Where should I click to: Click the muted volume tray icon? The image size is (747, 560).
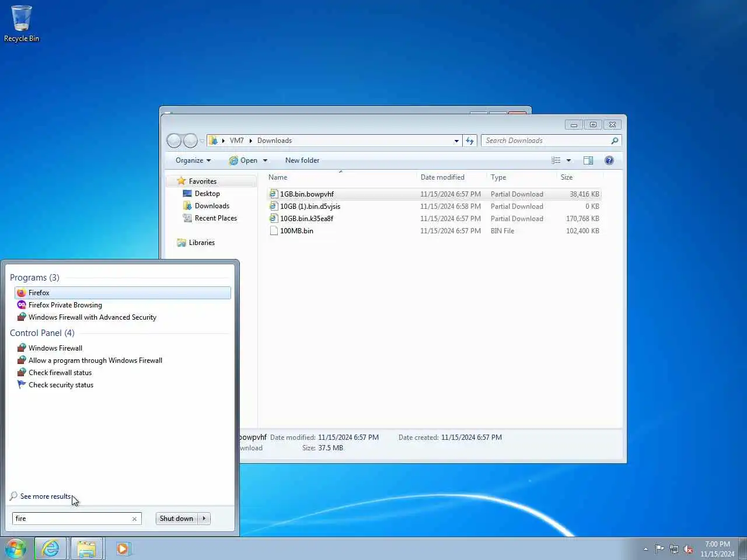click(x=689, y=549)
